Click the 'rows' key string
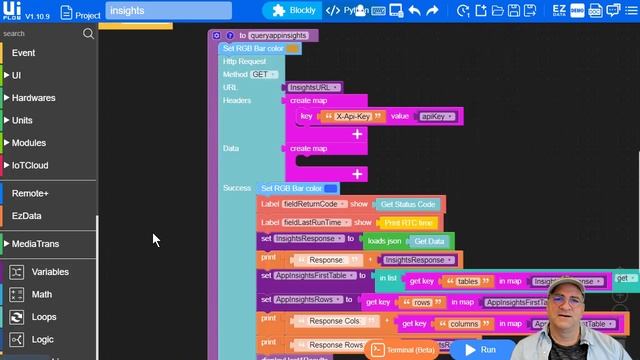Screen dimensions: 640x360 [422, 302]
